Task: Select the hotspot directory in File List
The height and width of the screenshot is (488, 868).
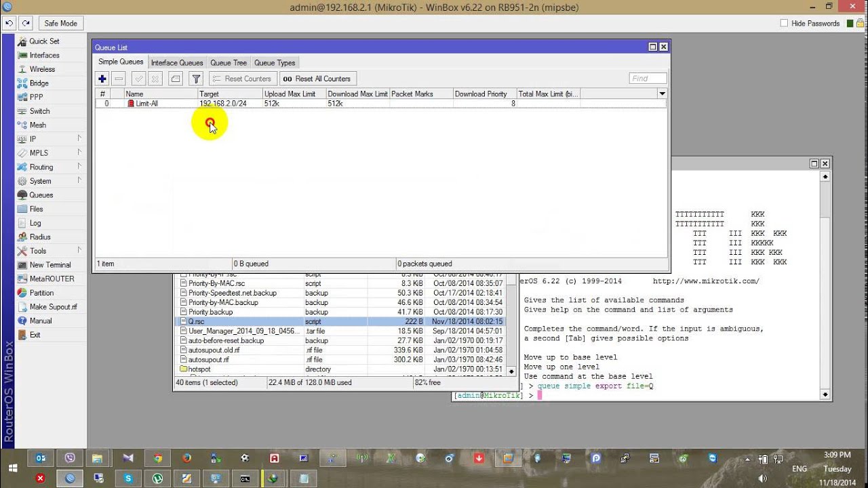Action: (340, 369)
